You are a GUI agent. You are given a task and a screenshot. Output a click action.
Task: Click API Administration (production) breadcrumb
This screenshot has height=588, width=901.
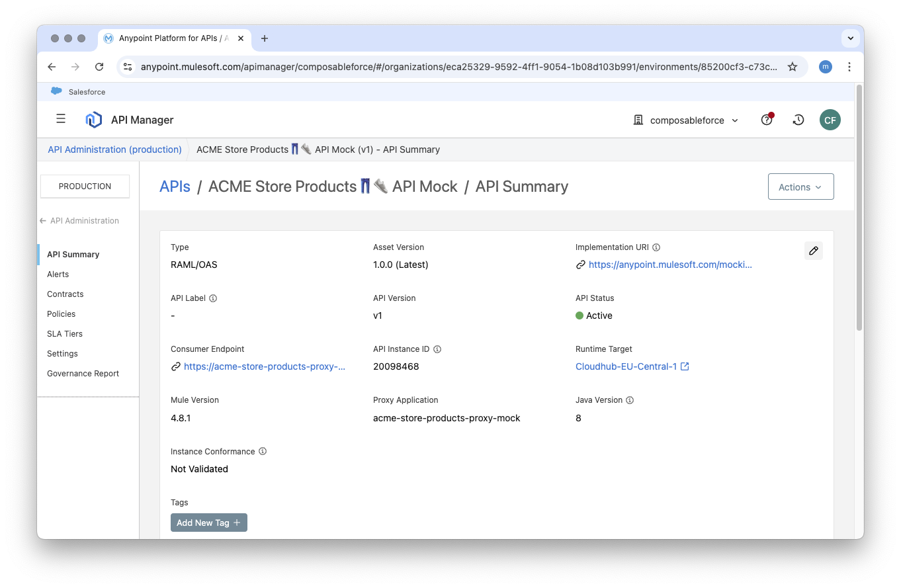pos(114,149)
